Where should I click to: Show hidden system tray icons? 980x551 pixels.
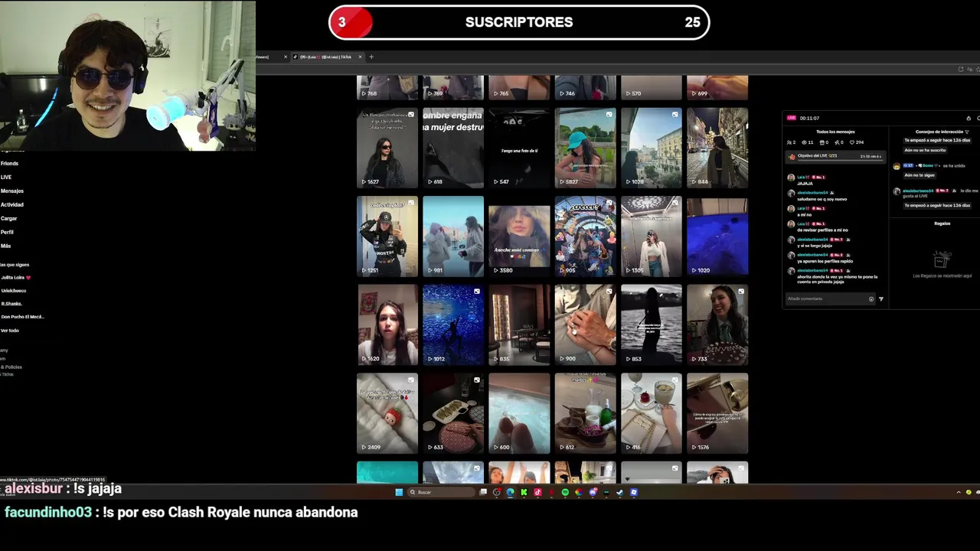point(959,492)
